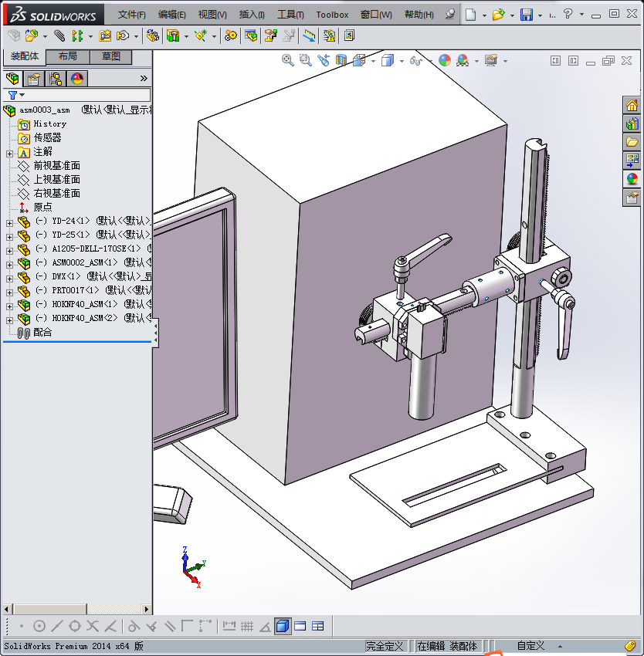Viewport: 644px width, 656px height.
Task: Open the ConfigurationManager tab icon
Action: click(x=56, y=78)
